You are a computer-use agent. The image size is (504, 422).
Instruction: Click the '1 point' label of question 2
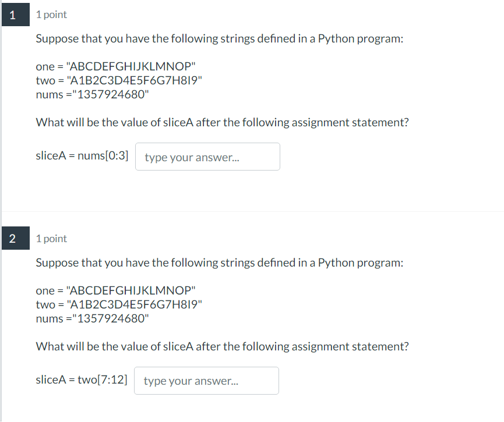coord(51,239)
